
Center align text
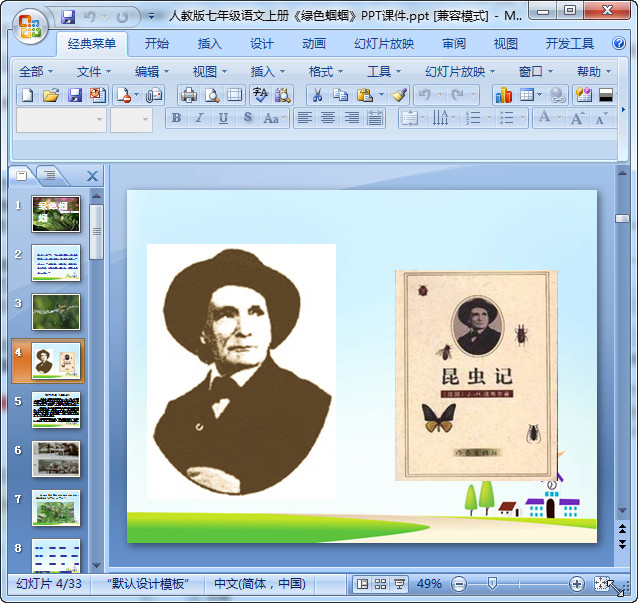(328, 118)
